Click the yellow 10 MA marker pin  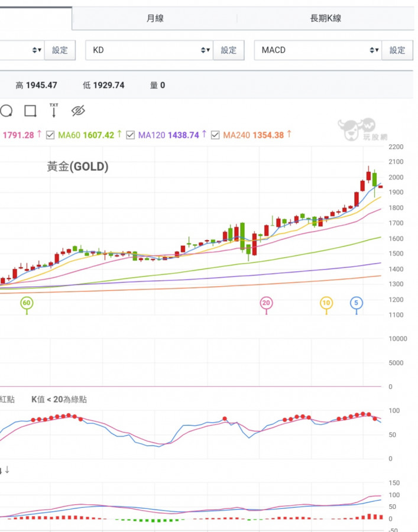coord(326,303)
